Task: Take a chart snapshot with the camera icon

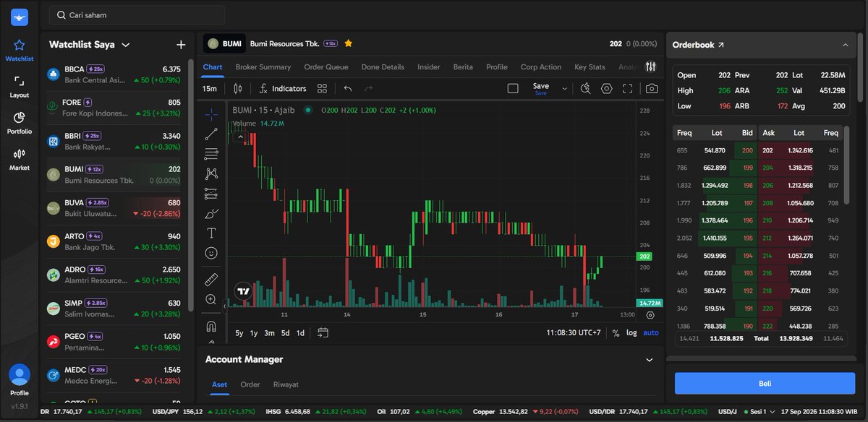Action: tap(652, 88)
